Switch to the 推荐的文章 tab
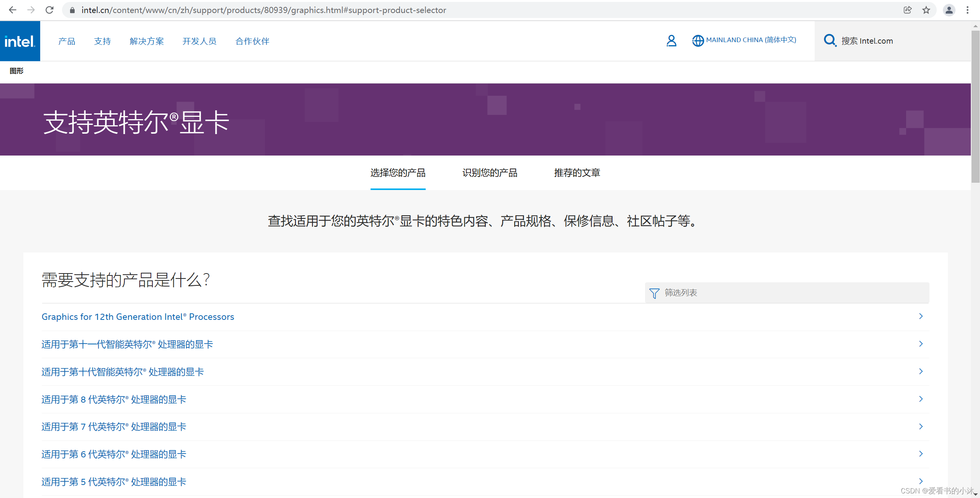 [x=577, y=173]
